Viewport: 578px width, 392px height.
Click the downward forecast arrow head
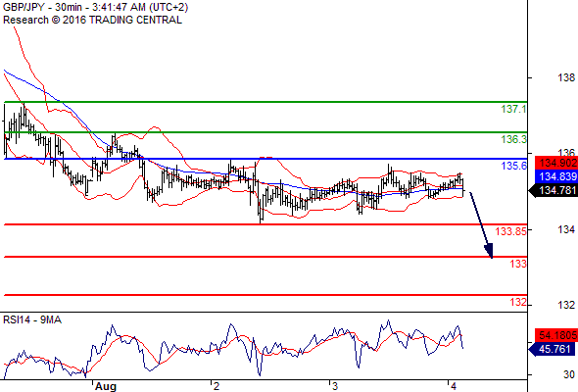tap(489, 251)
